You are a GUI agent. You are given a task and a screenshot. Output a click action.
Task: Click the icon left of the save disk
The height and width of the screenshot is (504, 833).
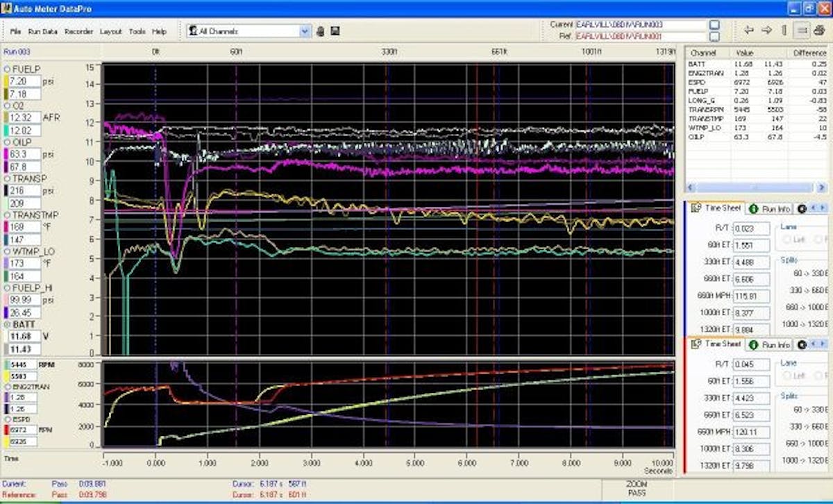point(321,31)
